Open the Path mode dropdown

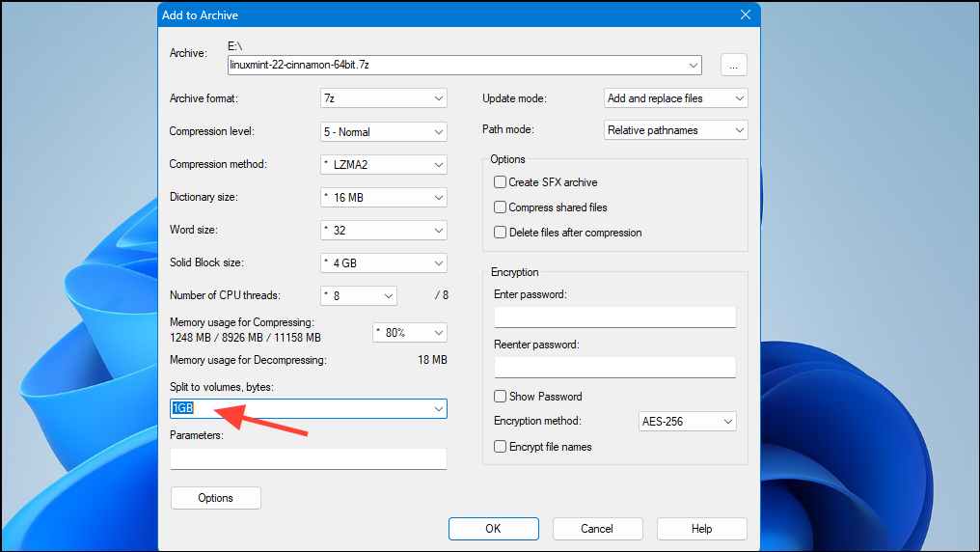pyautogui.click(x=675, y=130)
